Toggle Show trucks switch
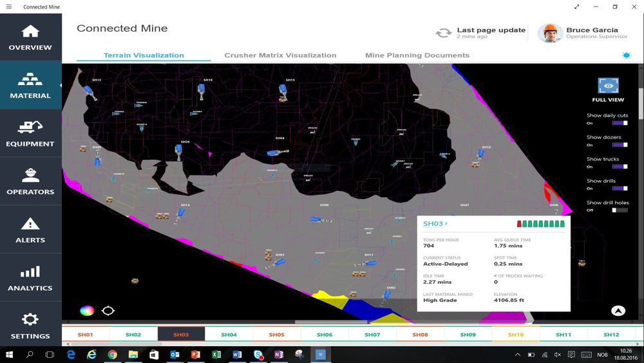The image size is (644, 363). pyautogui.click(x=620, y=166)
